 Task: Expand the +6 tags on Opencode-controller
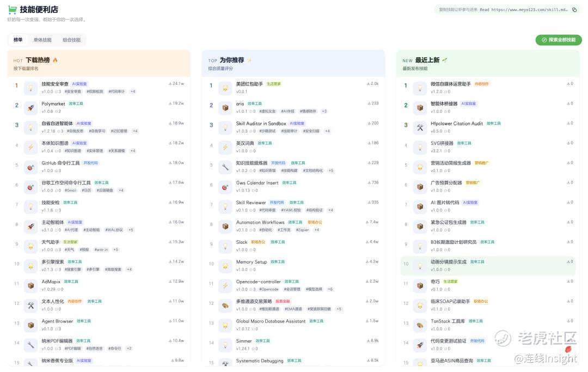click(x=330, y=289)
